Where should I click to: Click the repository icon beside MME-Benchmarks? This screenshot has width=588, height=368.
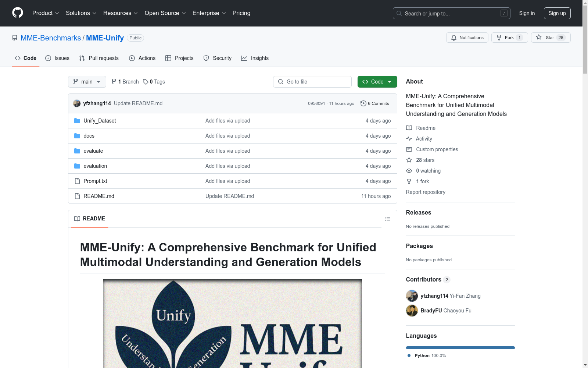coord(15,38)
